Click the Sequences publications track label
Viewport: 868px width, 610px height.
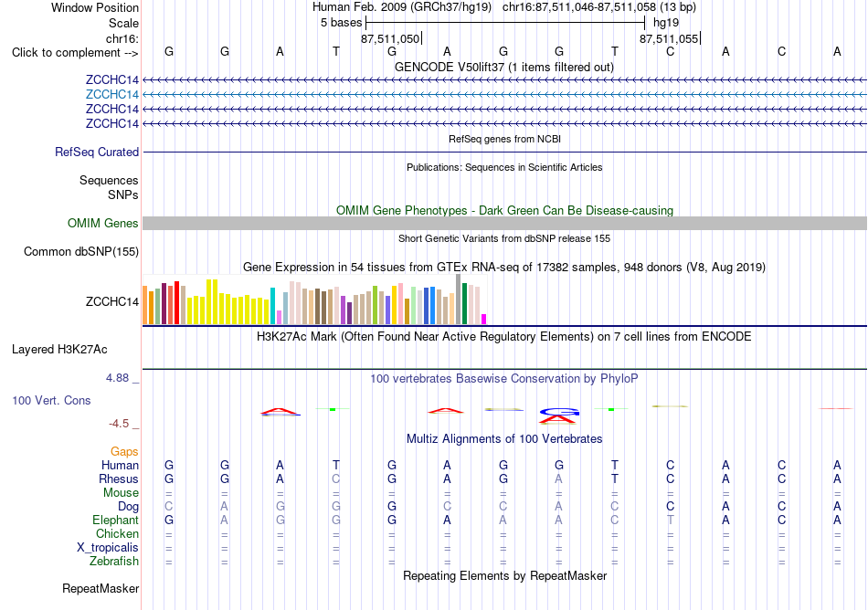(109, 180)
